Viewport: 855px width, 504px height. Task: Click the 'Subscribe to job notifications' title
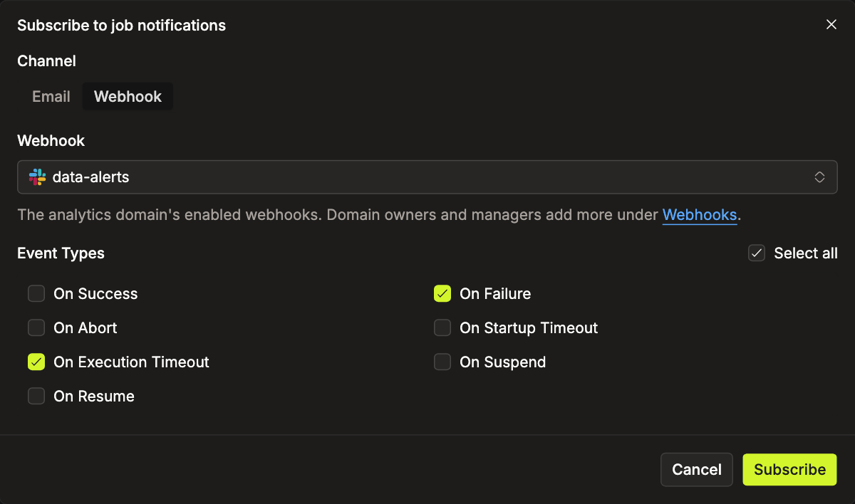pyautogui.click(x=121, y=26)
